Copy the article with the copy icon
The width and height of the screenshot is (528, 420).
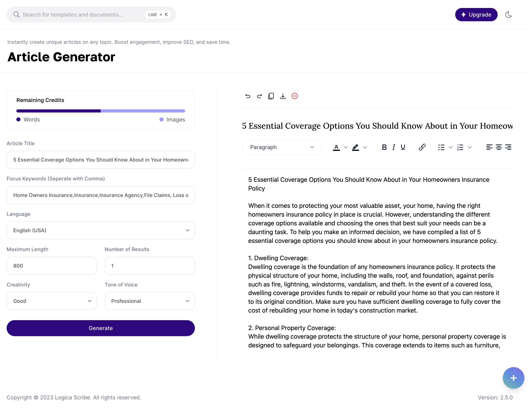pos(271,96)
